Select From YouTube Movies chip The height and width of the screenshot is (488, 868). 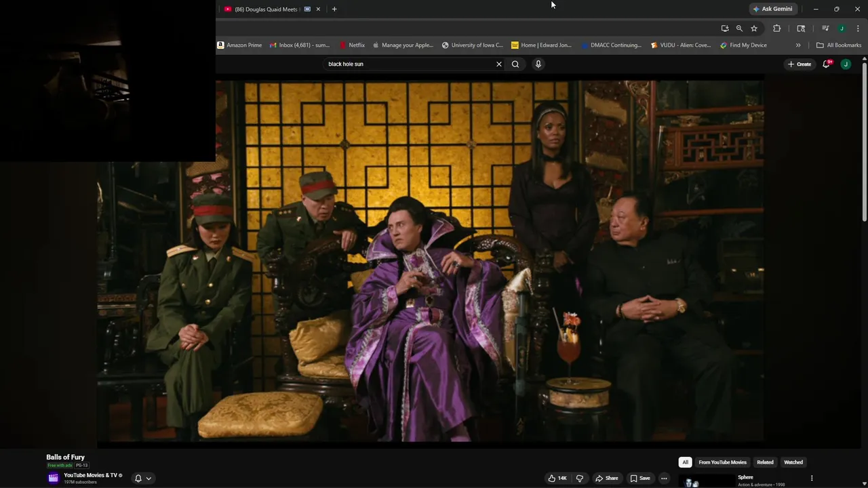722,462
